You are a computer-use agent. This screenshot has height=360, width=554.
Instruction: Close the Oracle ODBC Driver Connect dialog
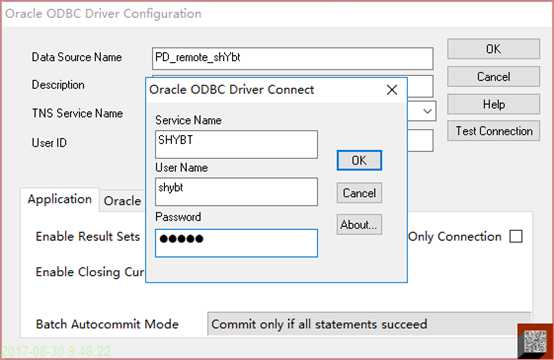[x=392, y=90]
